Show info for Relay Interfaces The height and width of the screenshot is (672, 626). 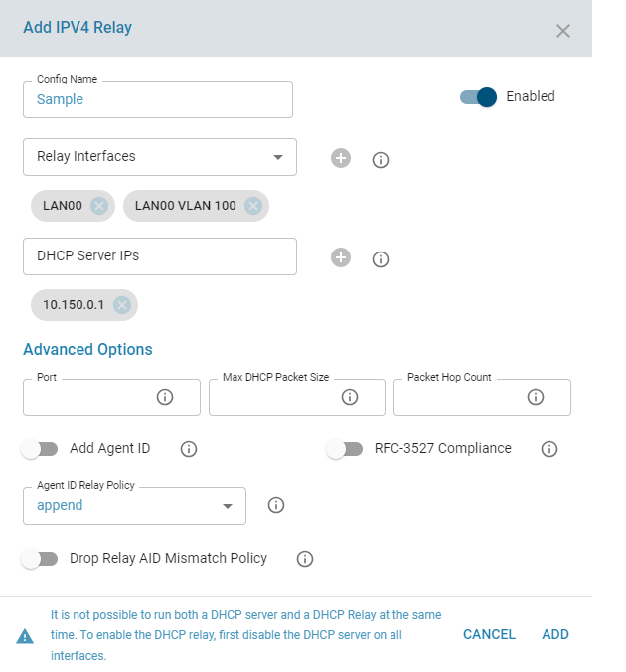(380, 159)
